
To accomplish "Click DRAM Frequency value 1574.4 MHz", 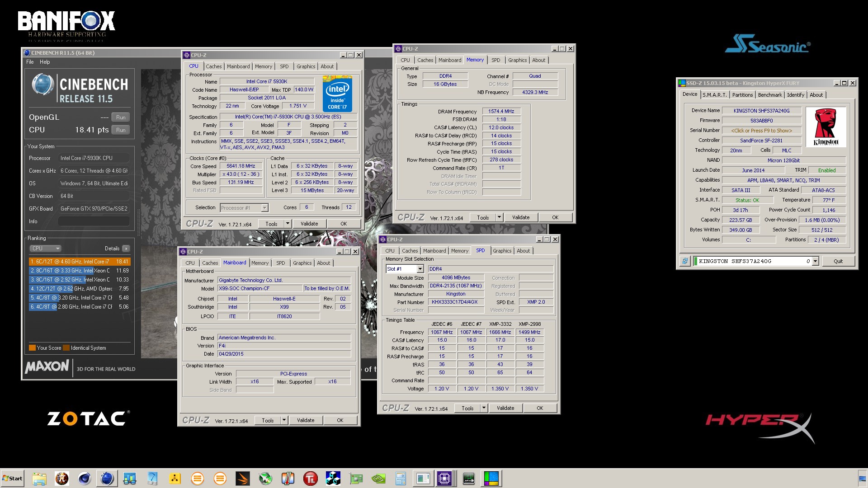I will [501, 111].
